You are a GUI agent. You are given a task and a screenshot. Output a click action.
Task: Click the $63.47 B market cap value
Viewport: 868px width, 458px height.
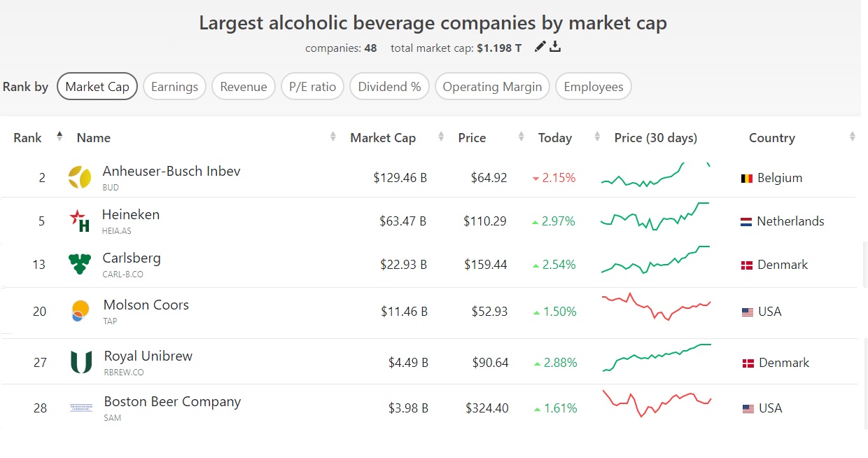coord(402,221)
